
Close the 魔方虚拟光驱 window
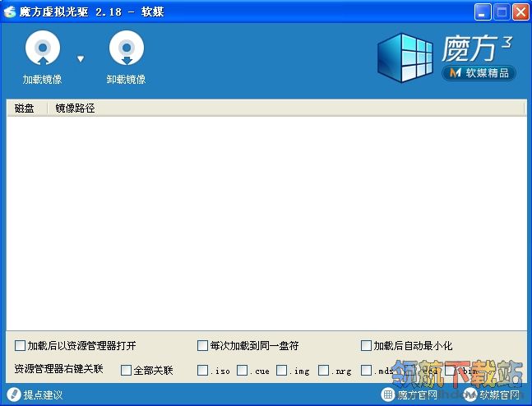tap(520, 12)
